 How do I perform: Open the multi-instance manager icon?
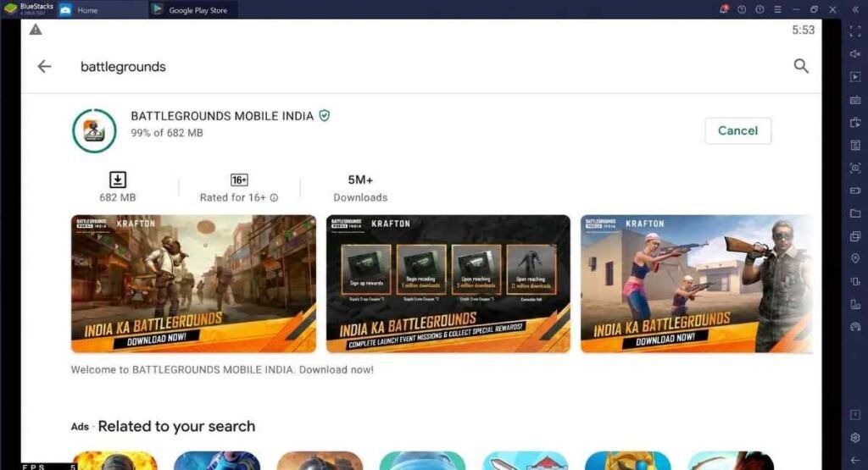pos(855,236)
